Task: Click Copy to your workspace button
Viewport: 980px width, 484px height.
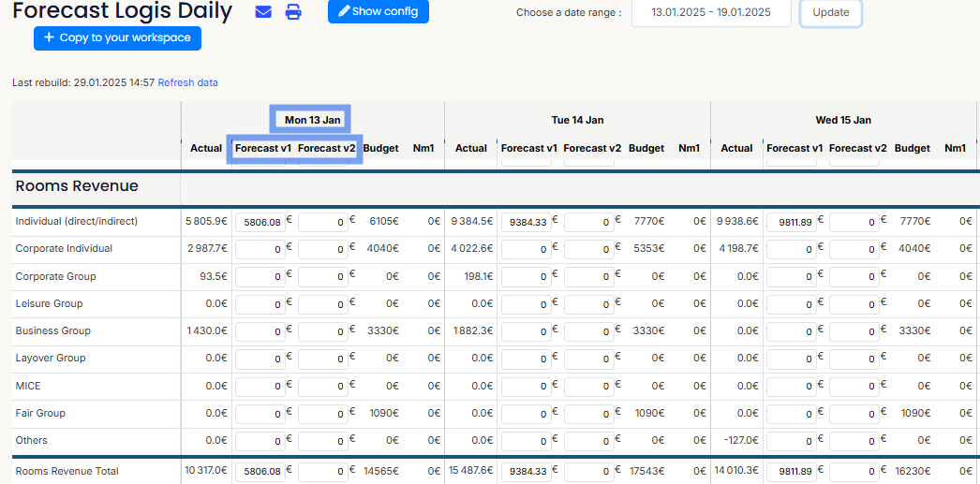Action: (x=117, y=38)
